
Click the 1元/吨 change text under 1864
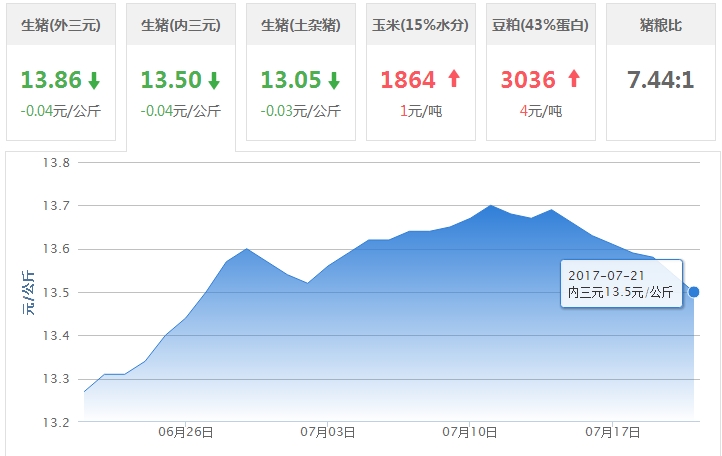tap(421, 111)
